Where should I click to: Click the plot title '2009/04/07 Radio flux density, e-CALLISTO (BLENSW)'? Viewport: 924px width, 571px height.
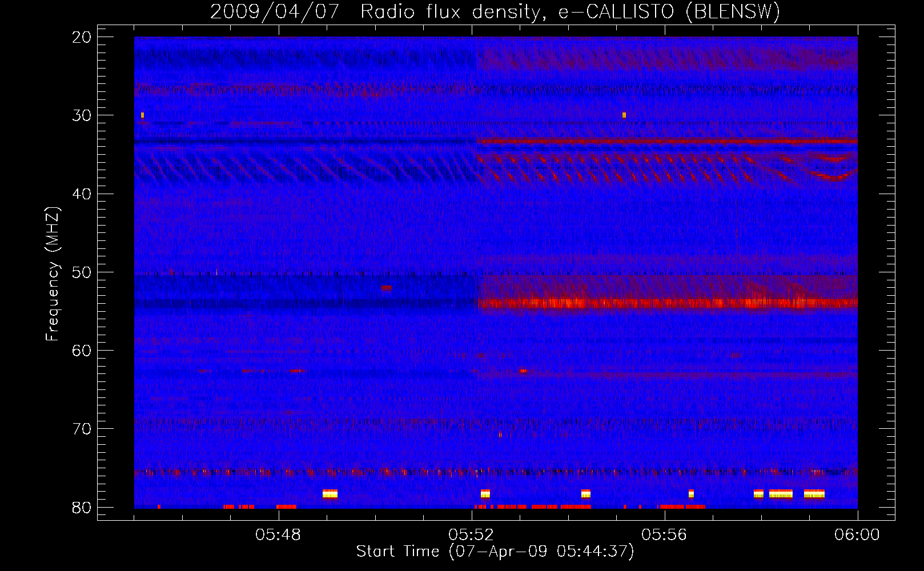click(495, 11)
